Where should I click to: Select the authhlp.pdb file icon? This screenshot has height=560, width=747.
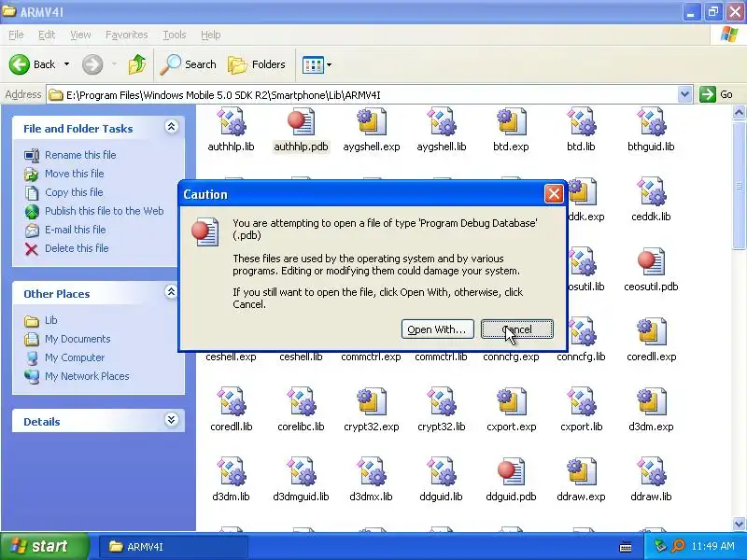(x=301, y=122)
